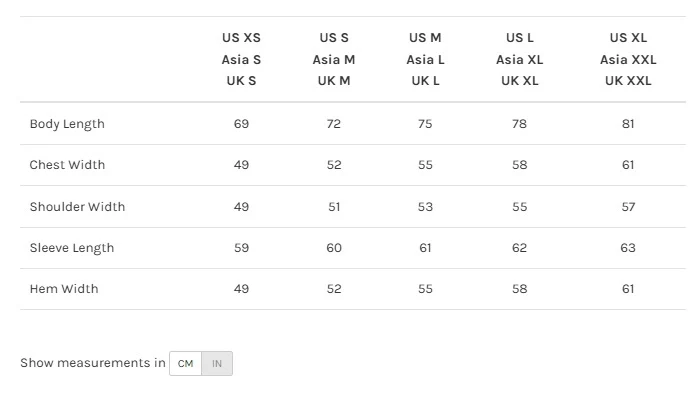This screenshot has height=397, width=699.
Task: Select the US M Asia L column header
Action: (x=425, y=59)
